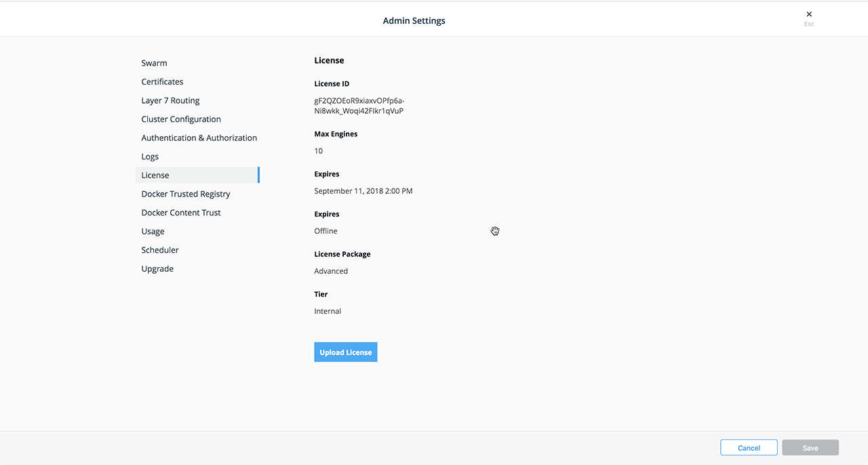Open Cluster Configuration settings

[181, 119]
